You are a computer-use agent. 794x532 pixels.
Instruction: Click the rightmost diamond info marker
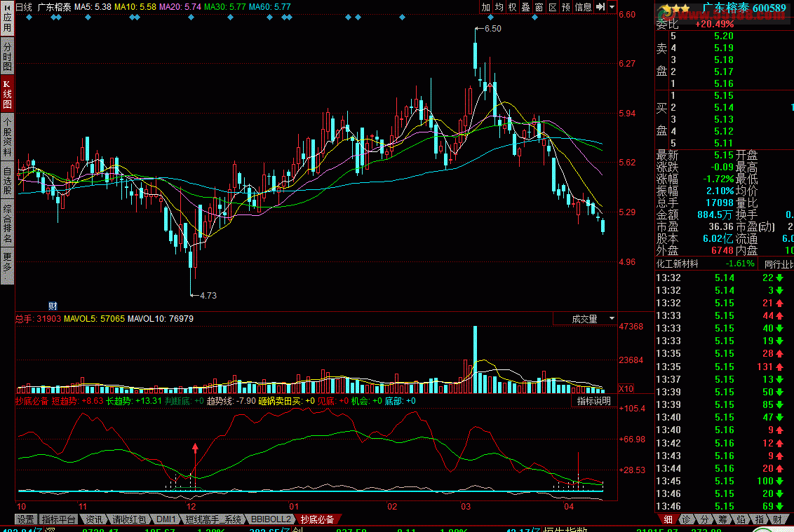coord(534,18)
